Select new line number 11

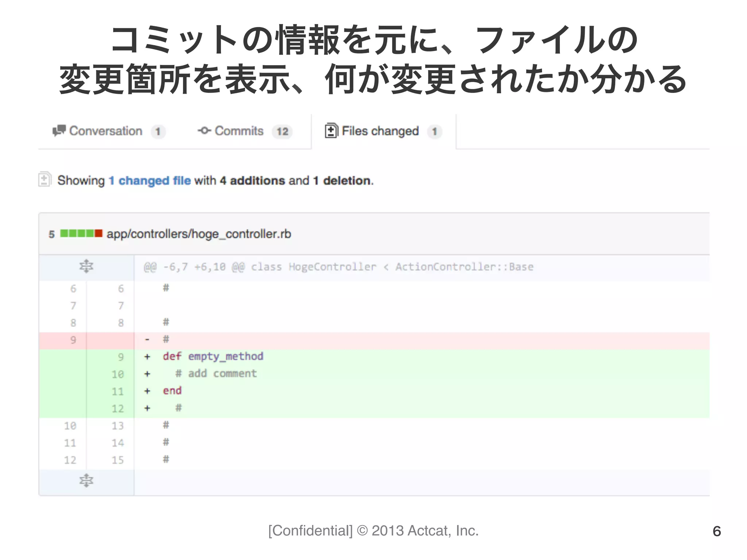(x=117, y=392)
